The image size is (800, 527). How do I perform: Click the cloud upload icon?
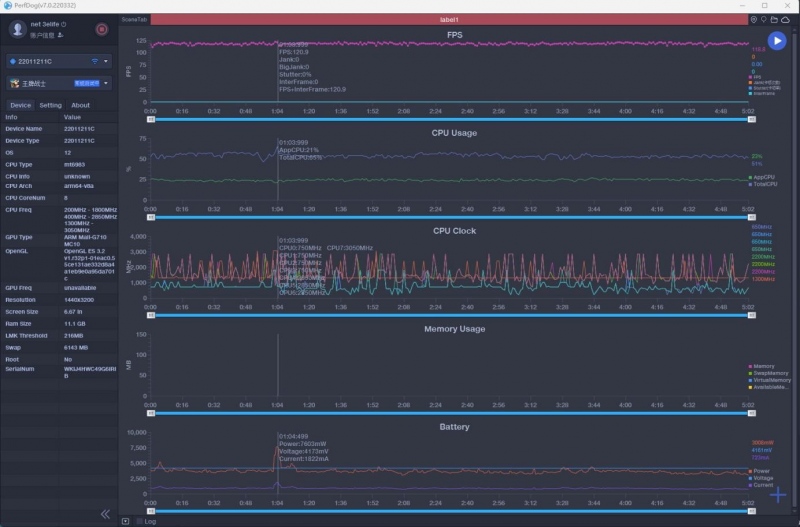[785, 19]
